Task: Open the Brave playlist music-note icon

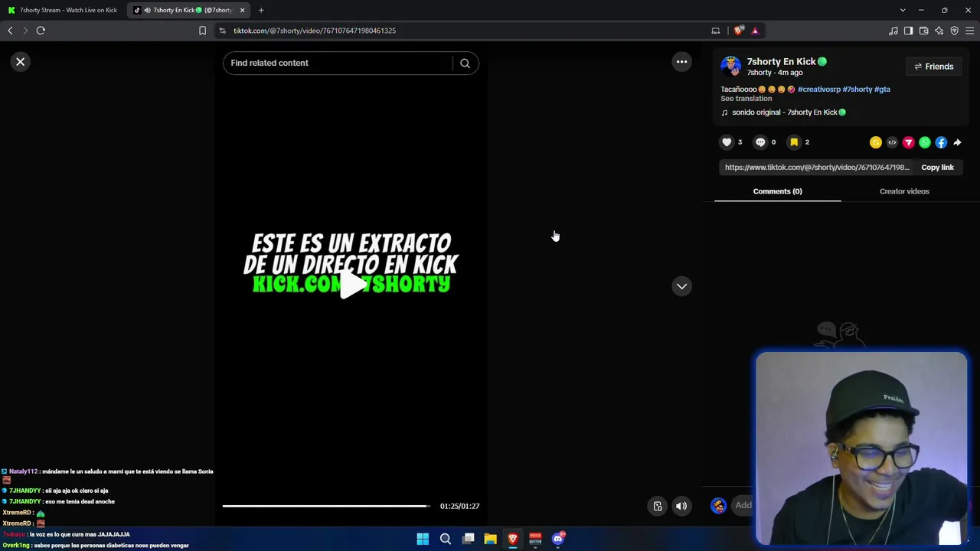Action: (893, 31)
